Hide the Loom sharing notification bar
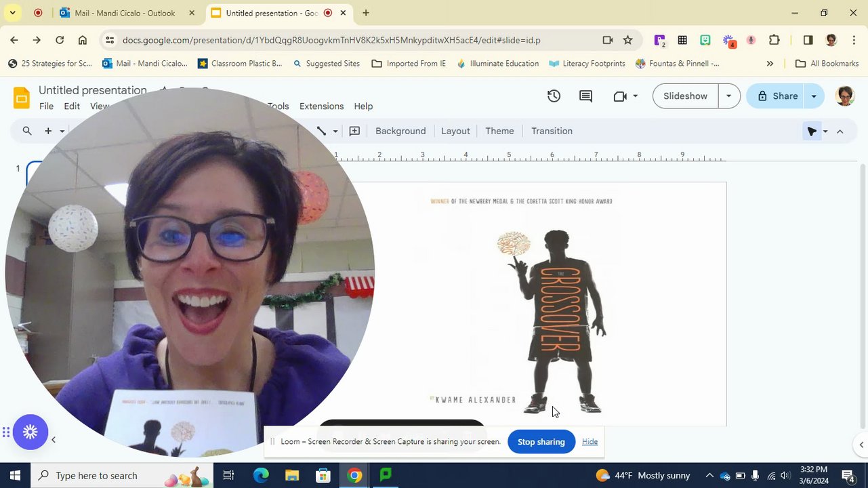Viewport: 868px width, 488px height. [590, 442]
